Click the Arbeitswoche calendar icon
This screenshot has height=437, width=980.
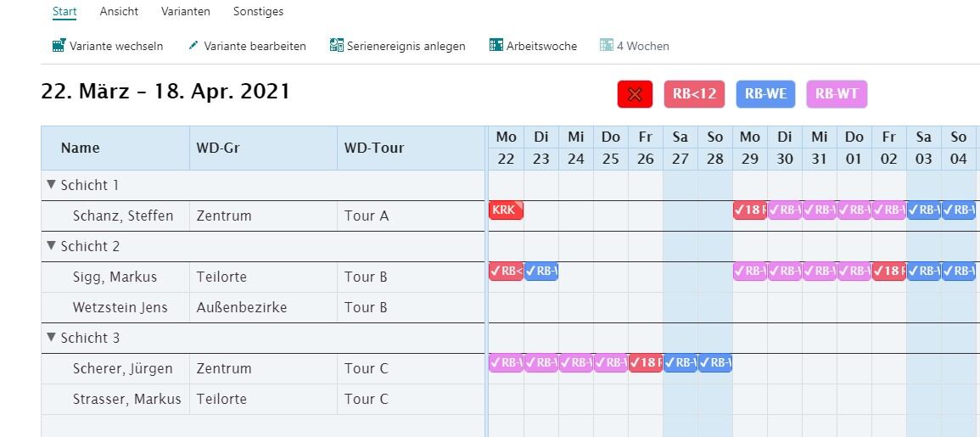tap(496, 46)
